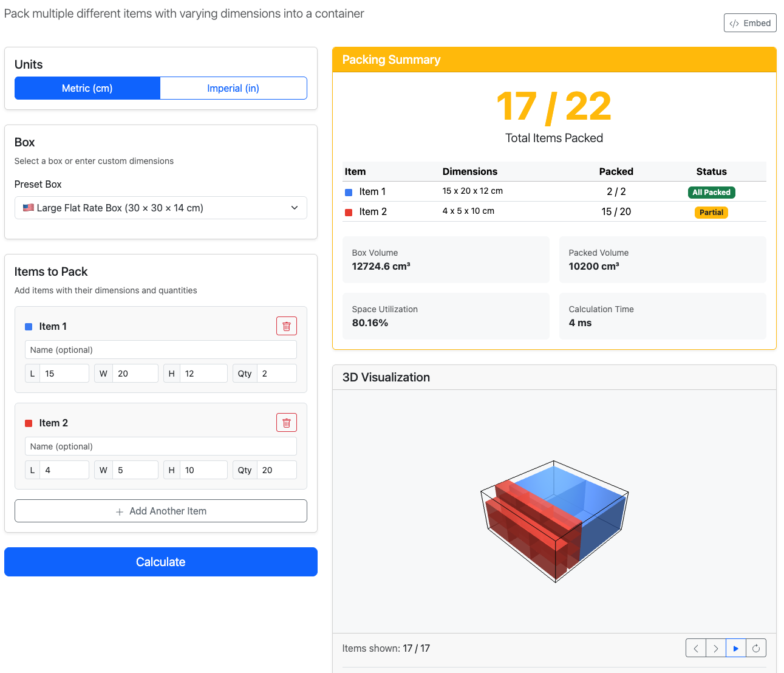Screen dimensions: 784x673
Task: Switch units to Metric (cm)
Action: [87, 88]
